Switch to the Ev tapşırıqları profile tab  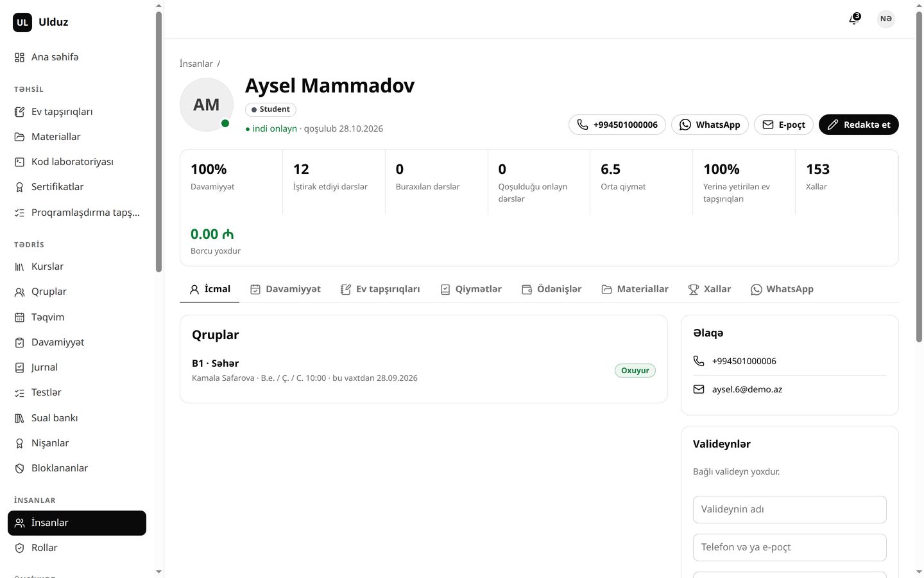tap(381, 289)
